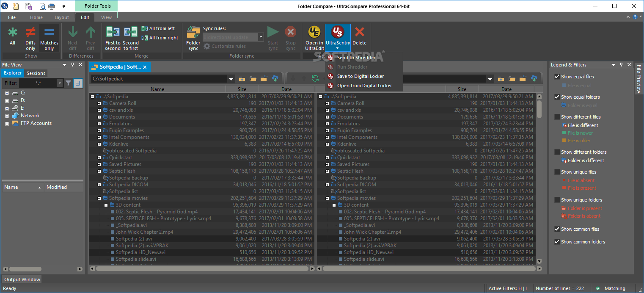Image resolution: width=644 pixels, height=293 pixels.
Task: Sort left pane by Name column
Action: tap(157, 89)
